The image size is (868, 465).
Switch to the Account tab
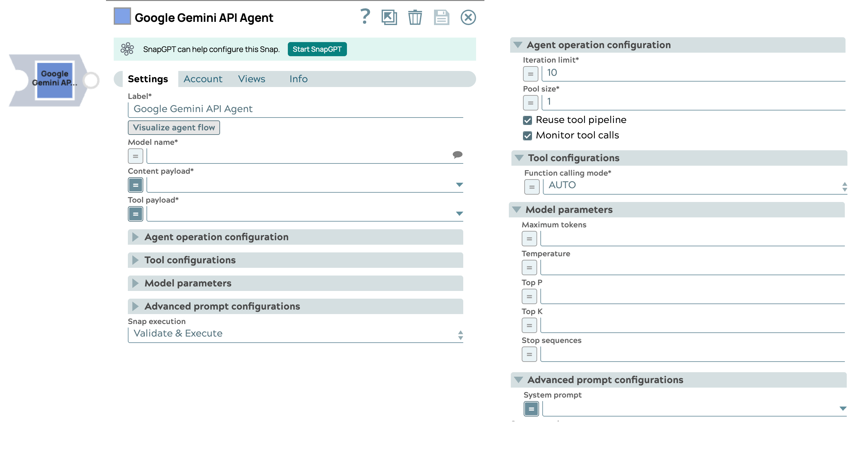(x=202, y=78)
